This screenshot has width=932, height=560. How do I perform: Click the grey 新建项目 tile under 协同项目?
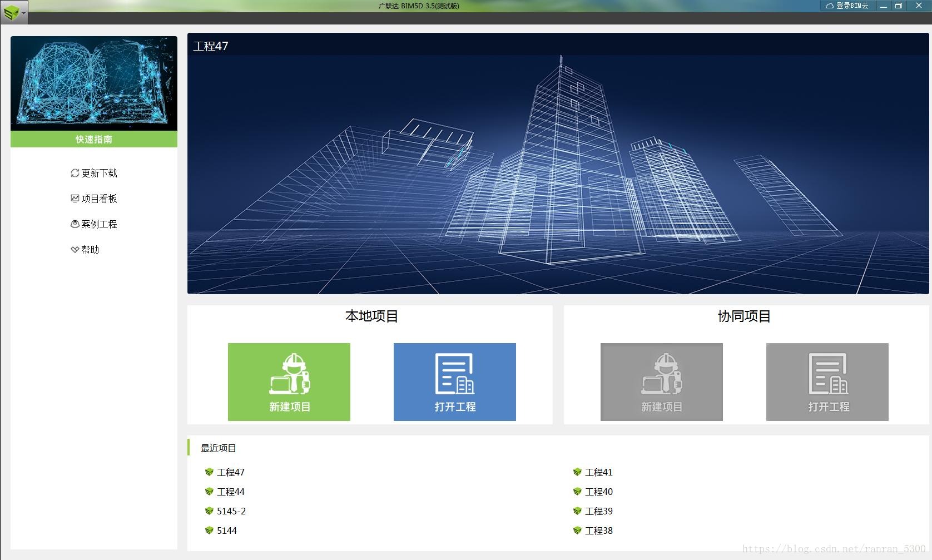tap(662, 382)
